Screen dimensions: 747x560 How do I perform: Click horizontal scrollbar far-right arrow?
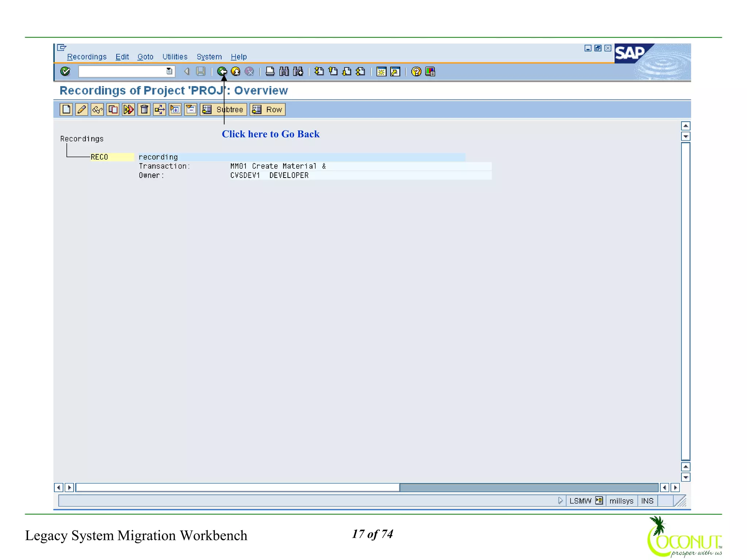click(x=675, y=487)
